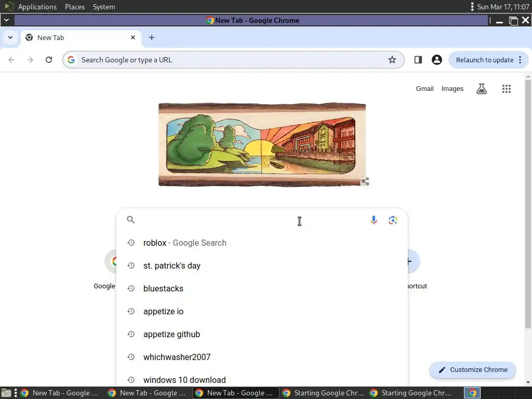
Task: Share the Google Doodle
Action: point(365,181)
